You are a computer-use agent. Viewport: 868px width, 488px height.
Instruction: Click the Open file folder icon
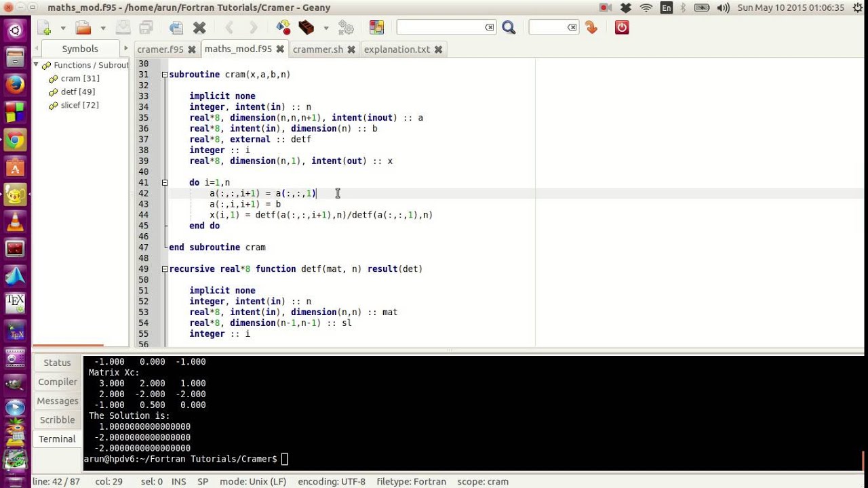point(83,28)
